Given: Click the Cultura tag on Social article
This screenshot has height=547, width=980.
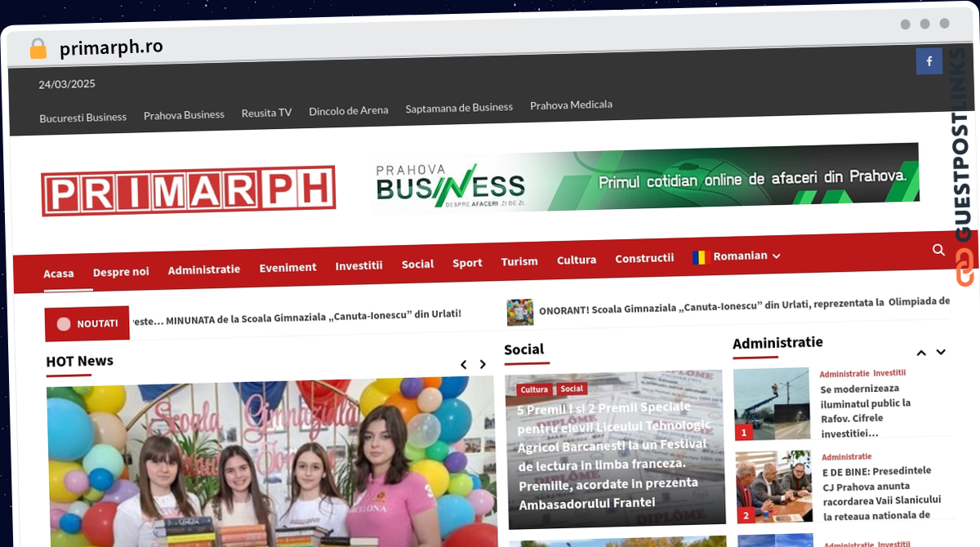Looking at the screenshot, I should click(x=534, y=389).
